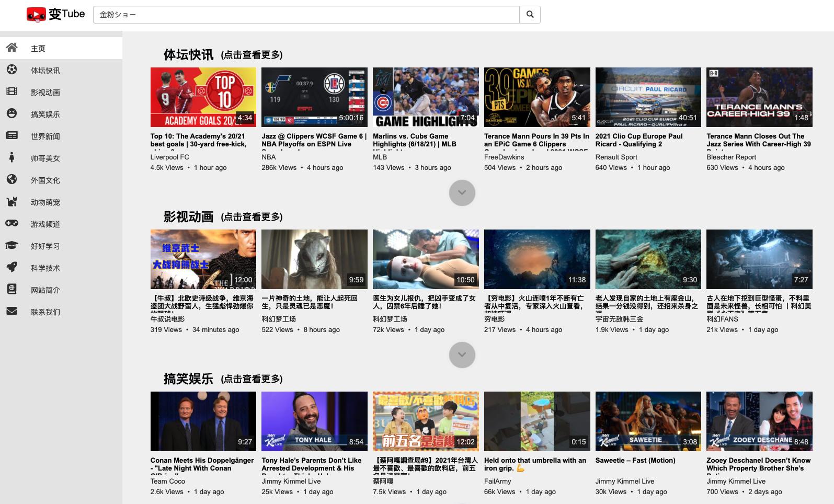The height and width of the screenshot is (504, 834).
Task: Select 搞笑娱乐 sidebar menu item
Action: click(x=61, y=114)
